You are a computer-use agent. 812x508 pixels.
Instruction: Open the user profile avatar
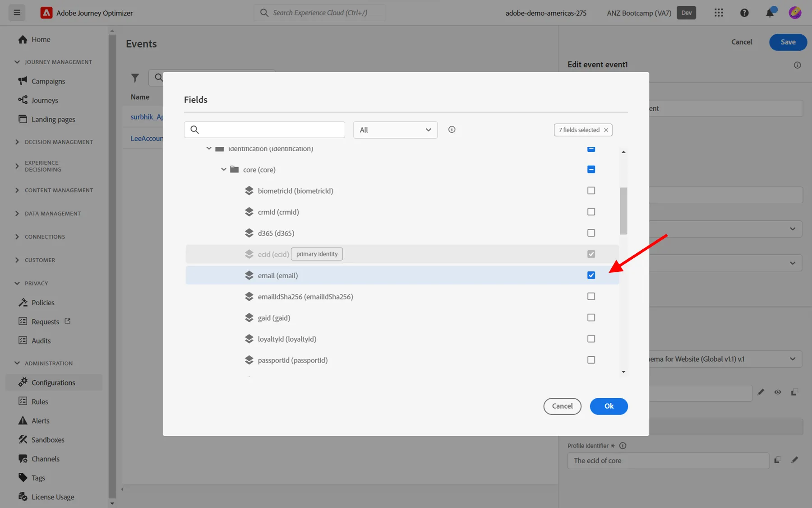(x=795, y=13)
